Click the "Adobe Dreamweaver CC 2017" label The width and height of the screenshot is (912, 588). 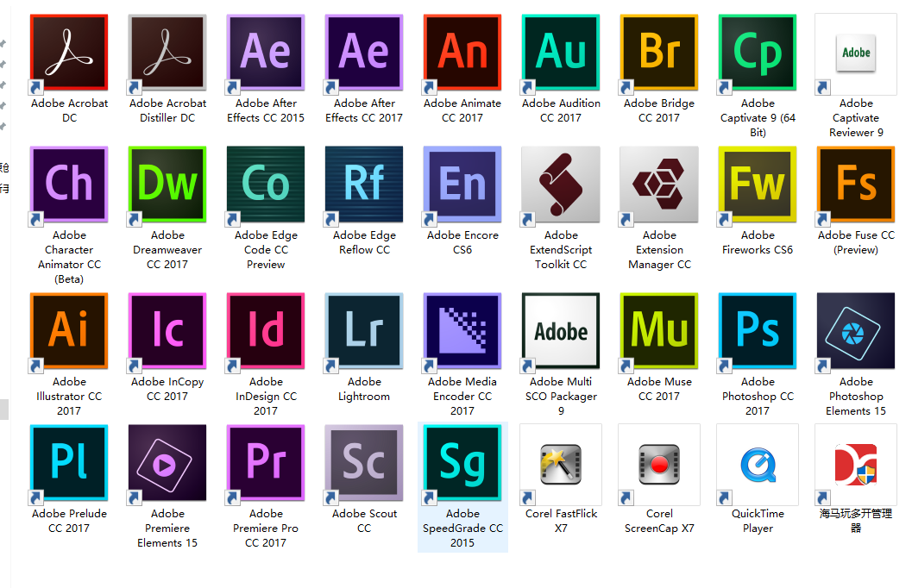[167, 250]
